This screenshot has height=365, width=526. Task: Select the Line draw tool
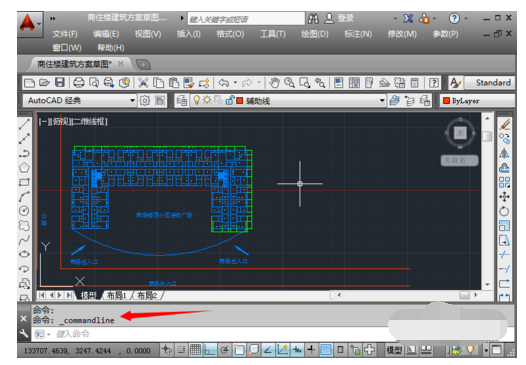pyautogui.click(x=24, y=124)
